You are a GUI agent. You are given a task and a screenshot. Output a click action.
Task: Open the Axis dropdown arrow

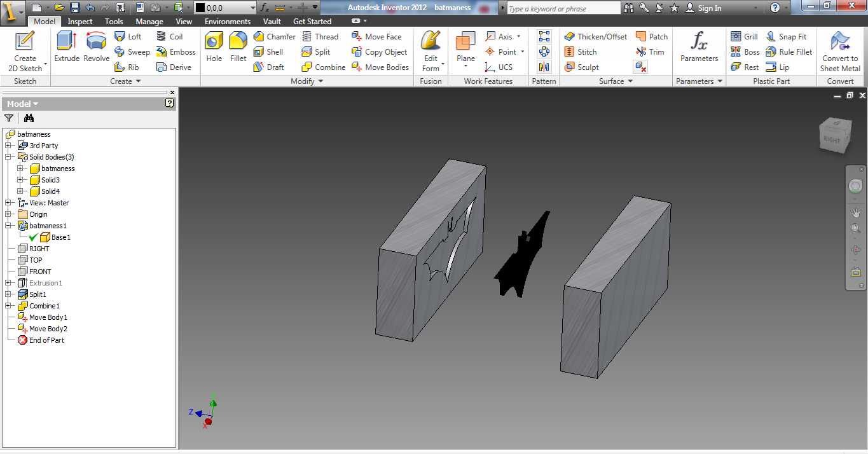519,37
